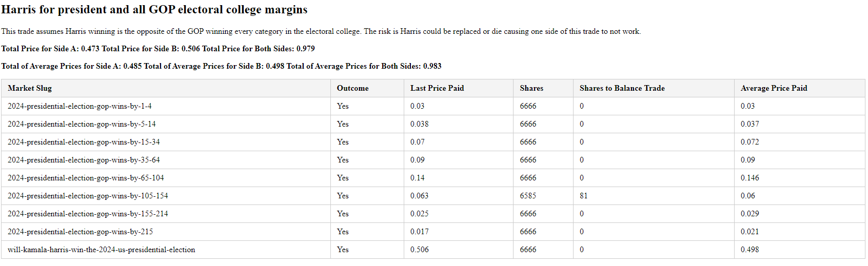Select the Average Price Paid header
The width and height of the screenshot is (868, 266).
pyautogui.click(x=774, y=88)
